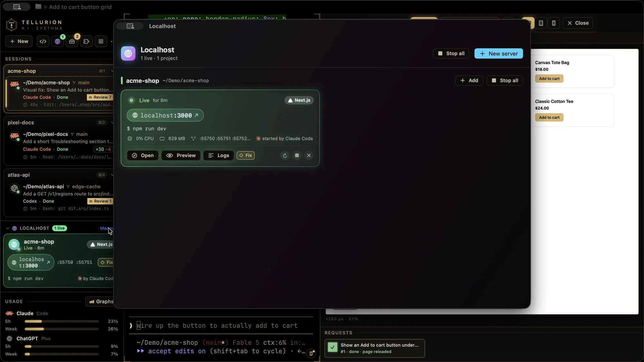Image resolution: width=644 pixels, height=362 pixels.
Task: Click Add to cart under Canvas Tote Bag in preview
Action: [x=549, y=79]
